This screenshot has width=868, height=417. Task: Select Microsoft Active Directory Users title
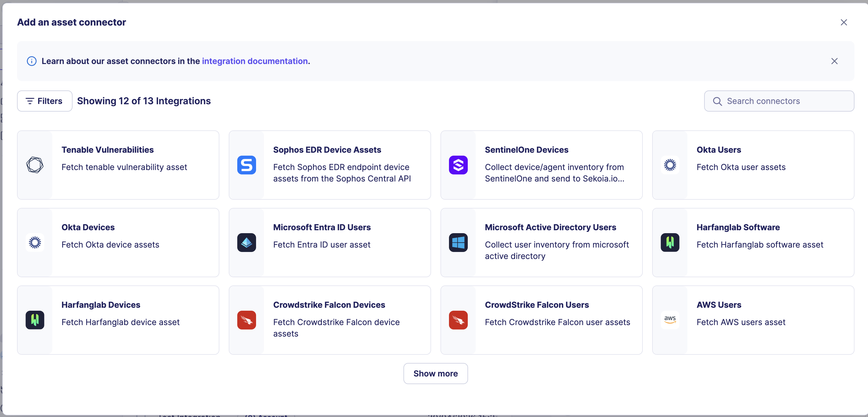550,227
